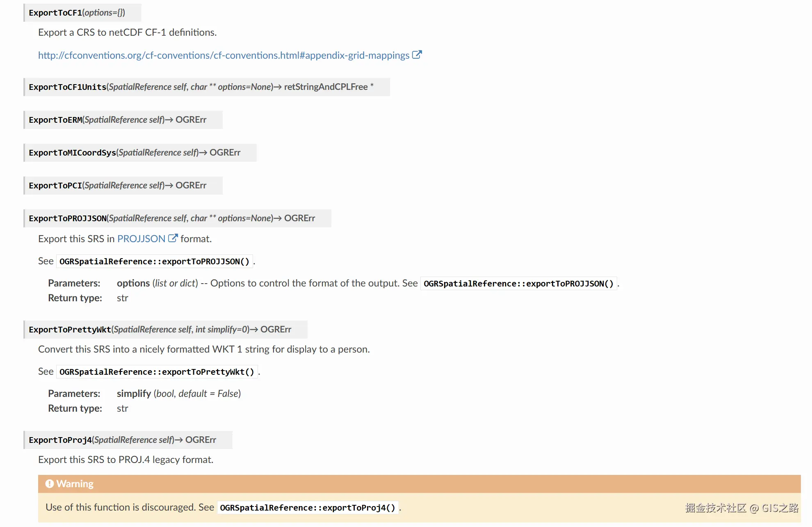Click OGRSpatialReference::exportToProj4() in warning box
The image size is (812, 527).
pyautogui.click(x=308, y=508)
